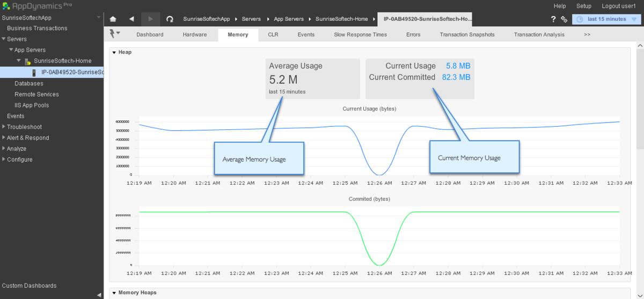The height and width of the screenshot is (299, 644).
Task: Select the IP-0AB49520-SunriseSo node in the tree
Action: click(x=52, y=72)
